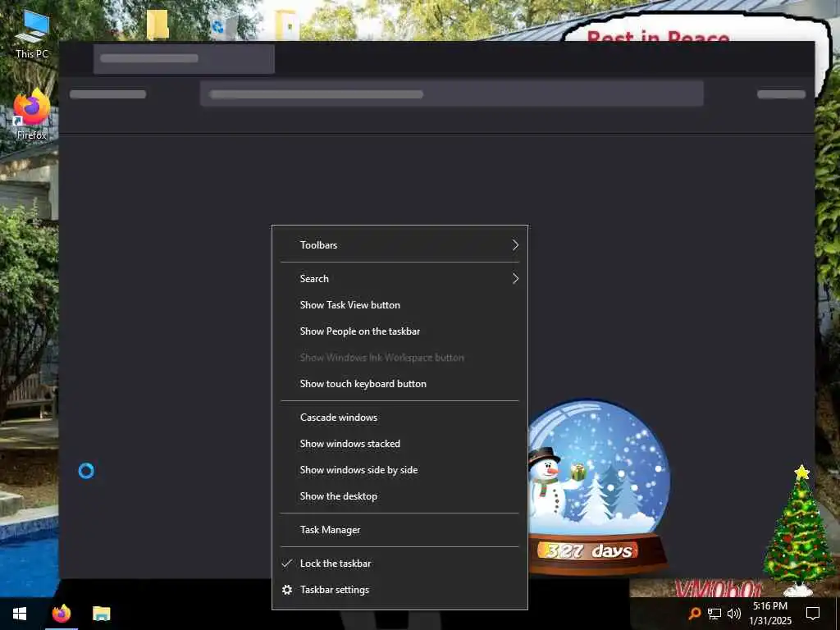Select Show Task View button
The width and height of the screenshot is (840, 630).
[399, 305]
